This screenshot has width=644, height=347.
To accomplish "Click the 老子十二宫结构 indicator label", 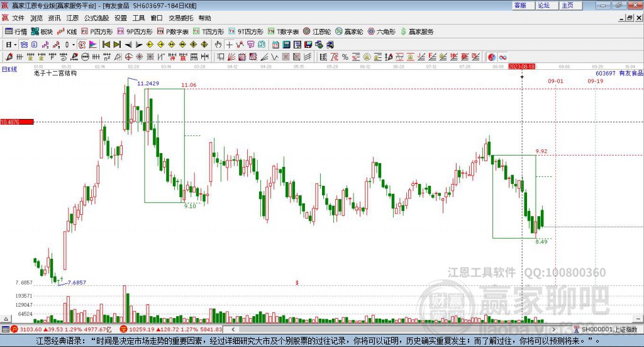I will [x=55, y=73].
